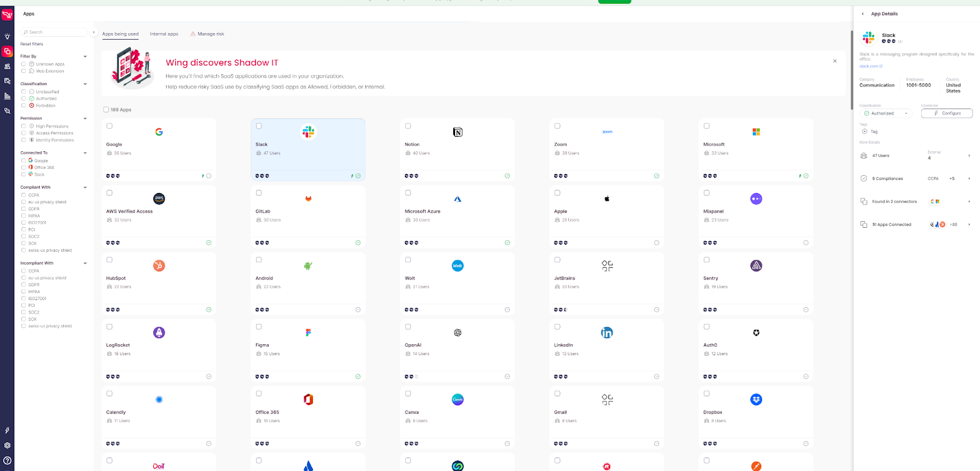This screenshot has height=471, width=980.
Task: Open the users group icon in left rail
Action: pos(7,66)
